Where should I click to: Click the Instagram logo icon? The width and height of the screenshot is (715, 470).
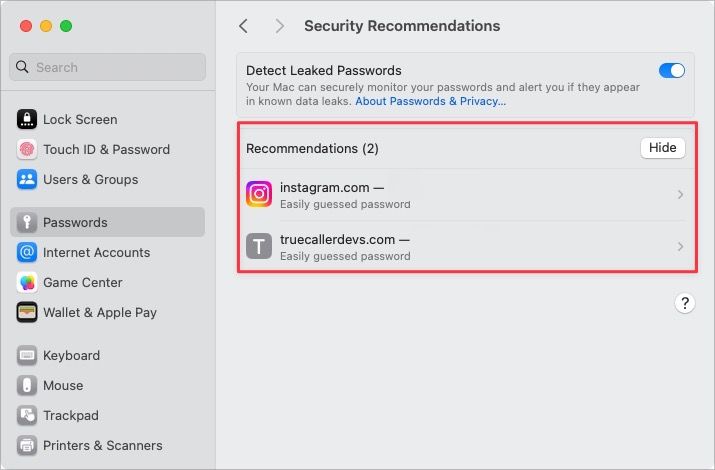(259, 195)
